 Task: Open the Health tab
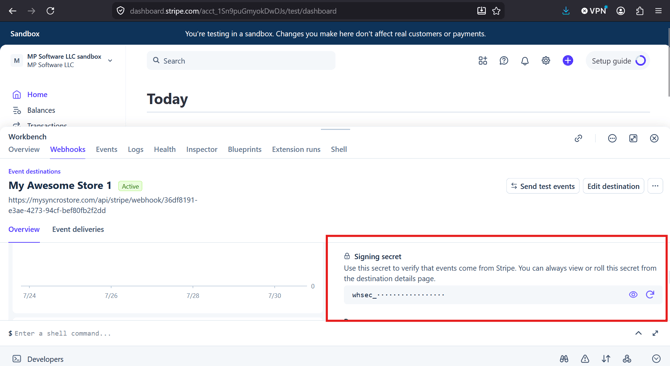(x=165, y=149)
